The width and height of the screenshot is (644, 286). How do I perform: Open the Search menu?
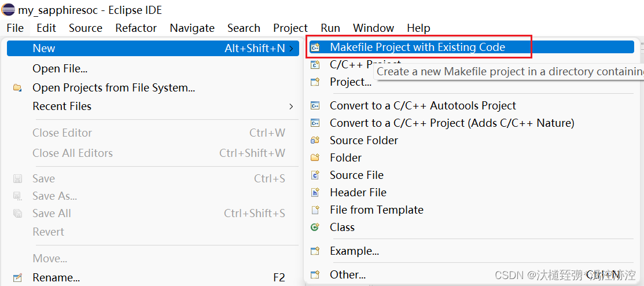(x=244, y=28)
